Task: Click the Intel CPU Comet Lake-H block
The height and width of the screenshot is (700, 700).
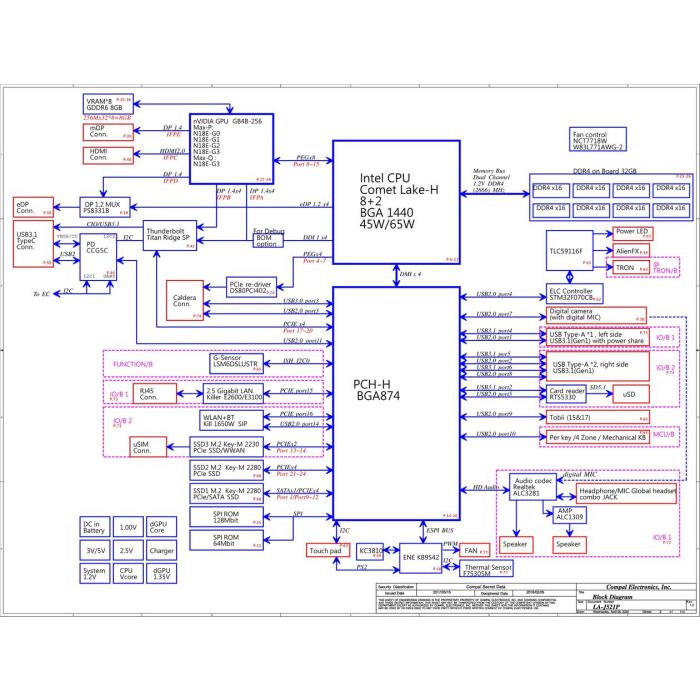Action: tap(396, 202)
